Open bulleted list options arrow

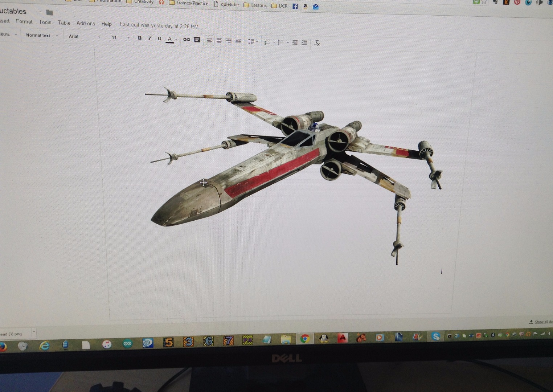288,43
